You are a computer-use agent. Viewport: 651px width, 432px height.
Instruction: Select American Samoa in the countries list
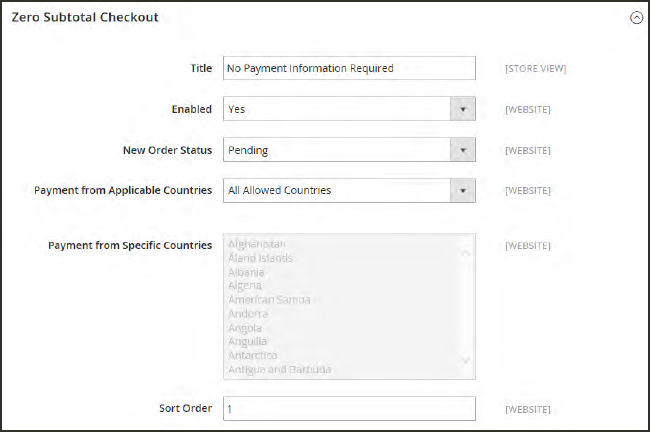tap(269, 300)
